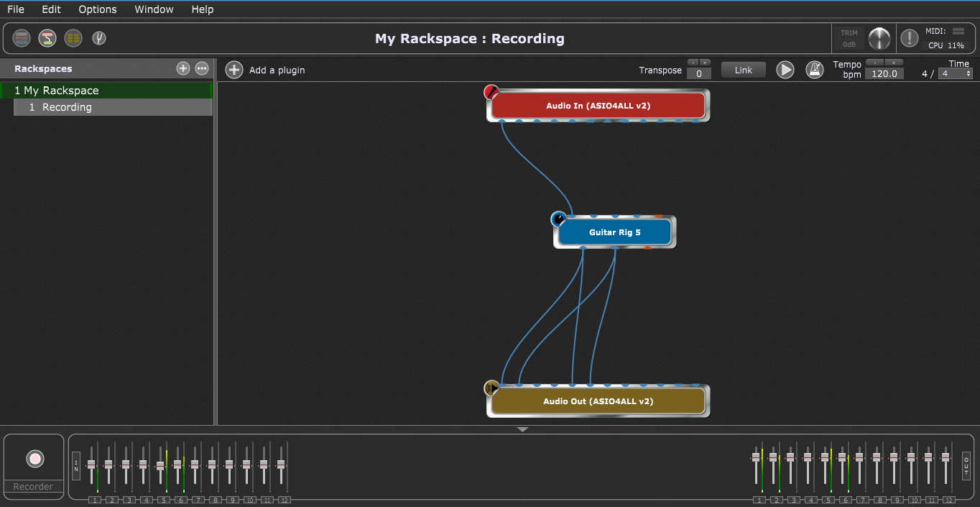Select the Guitar Rig 5 plugin block

(x=615, y=232)
